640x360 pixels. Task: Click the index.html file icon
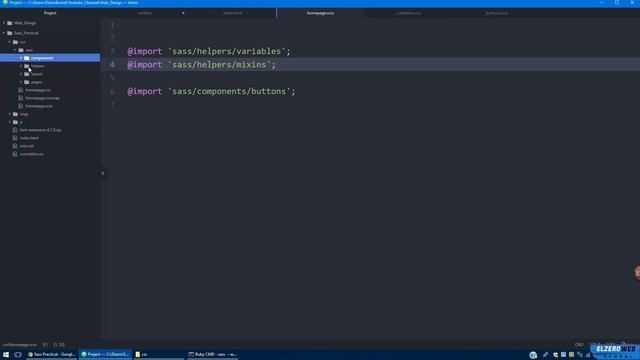point(15,138)
